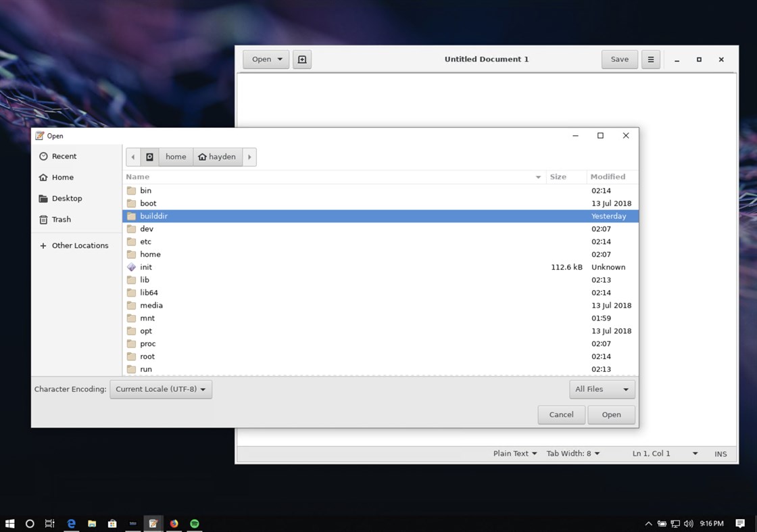Click Other Locations in the sidebar
This screenshot has width=757, height=532.
pyautogui.click(x=80, y=245)
